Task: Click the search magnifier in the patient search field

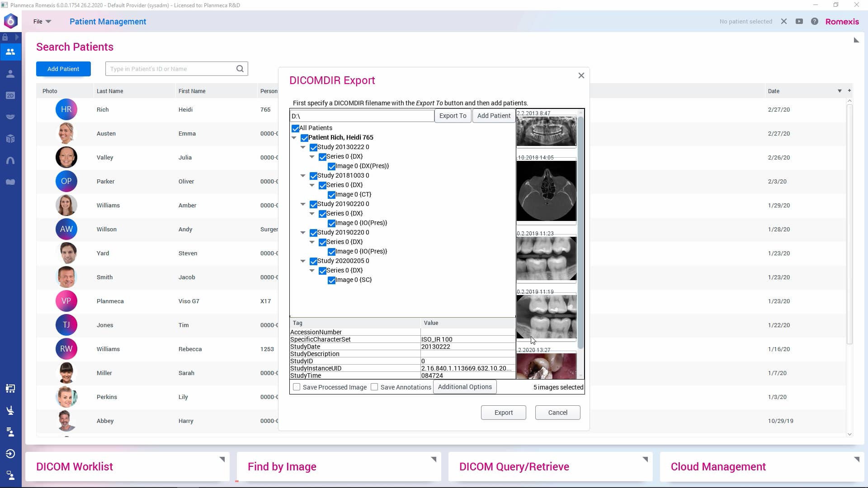Action: point(240,68)
